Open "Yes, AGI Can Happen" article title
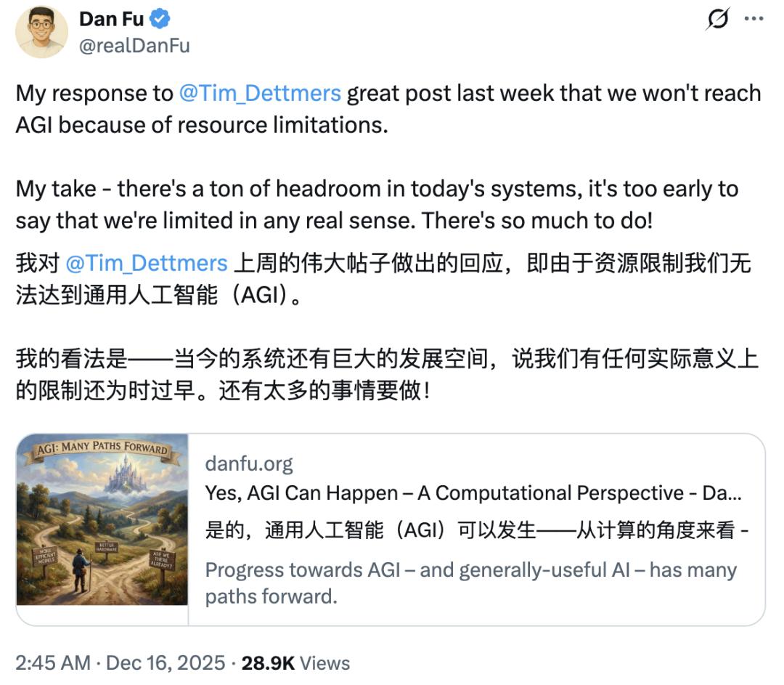This screenshot has width=784, height=685. 475,493
